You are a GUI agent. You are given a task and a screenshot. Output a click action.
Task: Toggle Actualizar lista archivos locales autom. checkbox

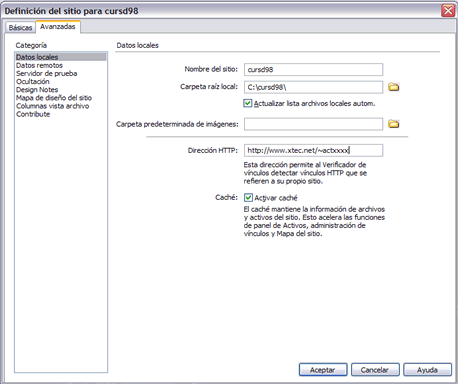pyautogui.click(x=248, y=103)
